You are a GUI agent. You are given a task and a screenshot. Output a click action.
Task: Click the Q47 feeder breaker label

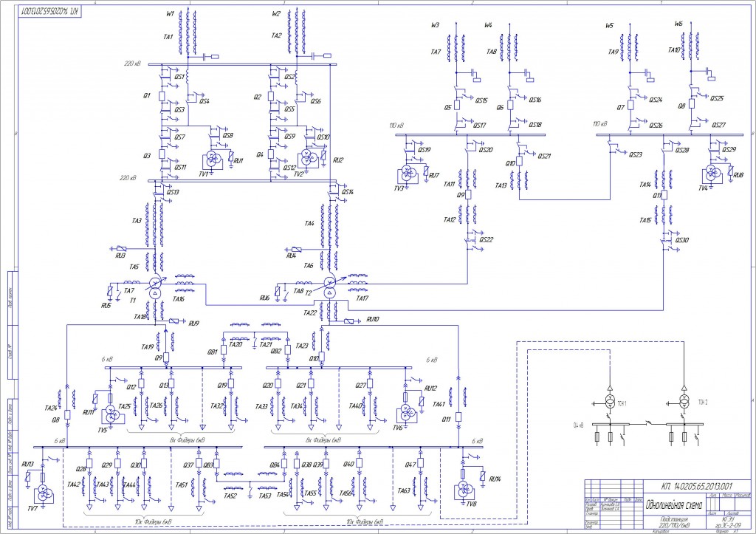[x=410, y=465]
